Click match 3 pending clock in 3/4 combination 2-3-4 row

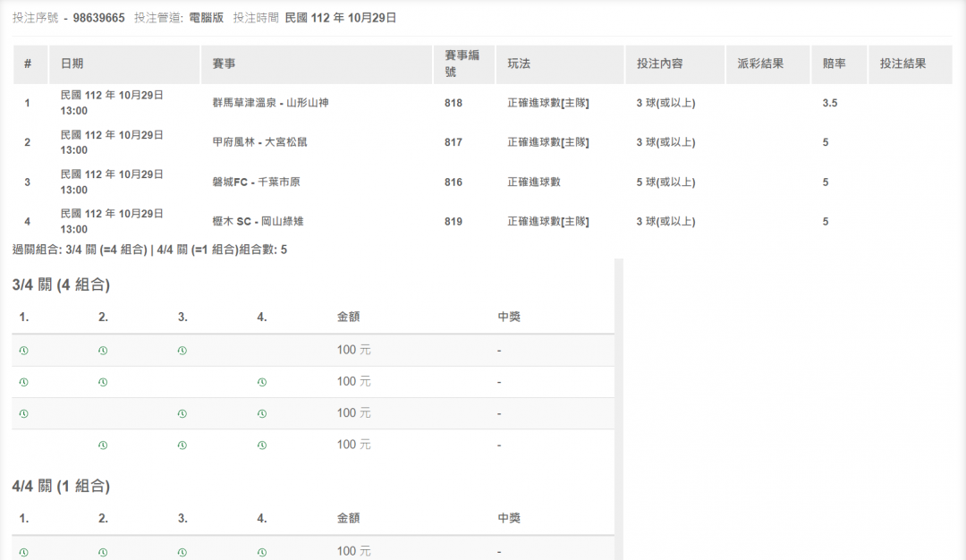click(x=182, y=445)
